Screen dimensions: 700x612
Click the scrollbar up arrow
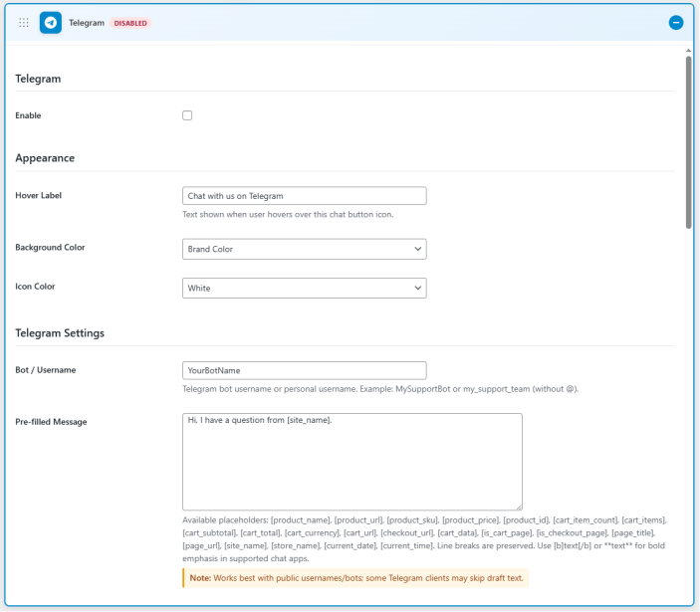point(688,51)
